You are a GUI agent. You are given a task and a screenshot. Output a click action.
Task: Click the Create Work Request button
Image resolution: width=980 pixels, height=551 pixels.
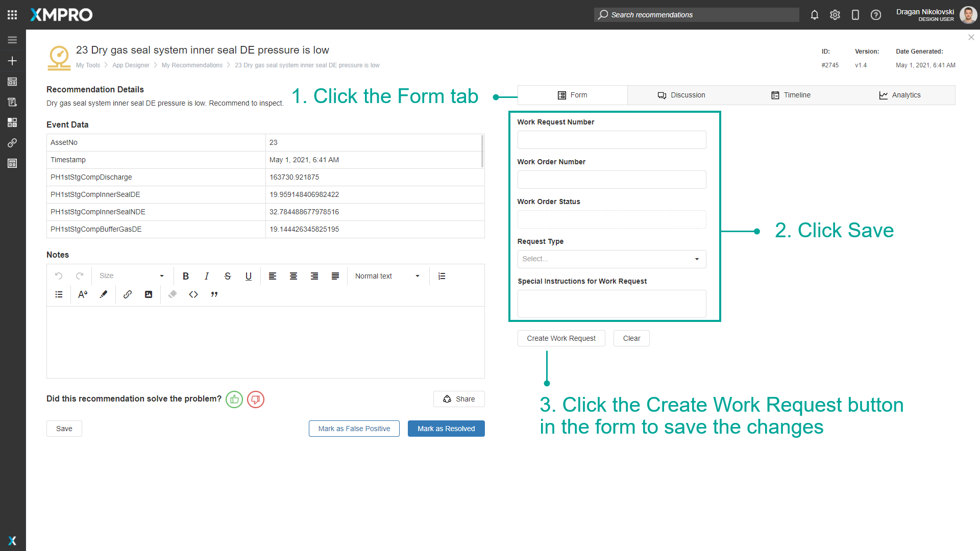(x=561, y=338)
